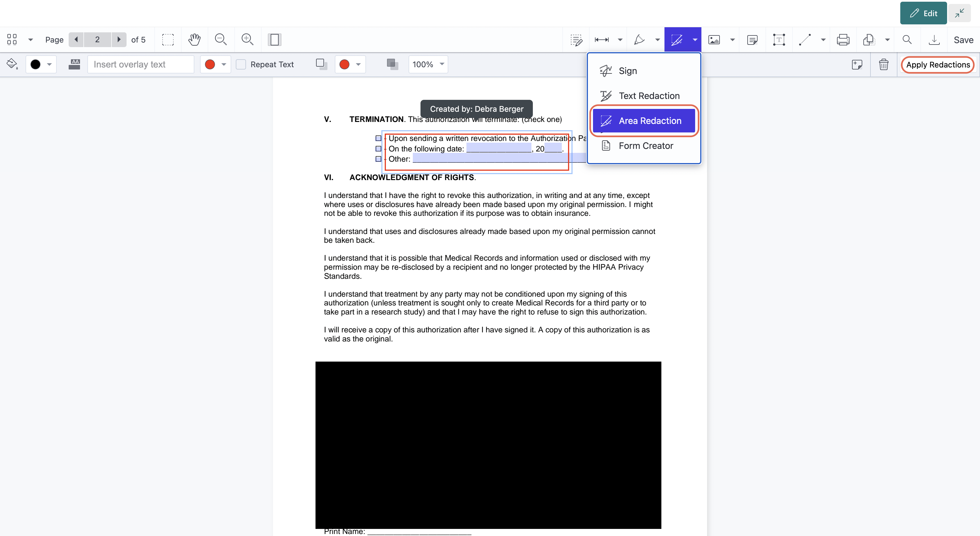
Task: Click the Zoom in icon
Action: pos(247,39)
